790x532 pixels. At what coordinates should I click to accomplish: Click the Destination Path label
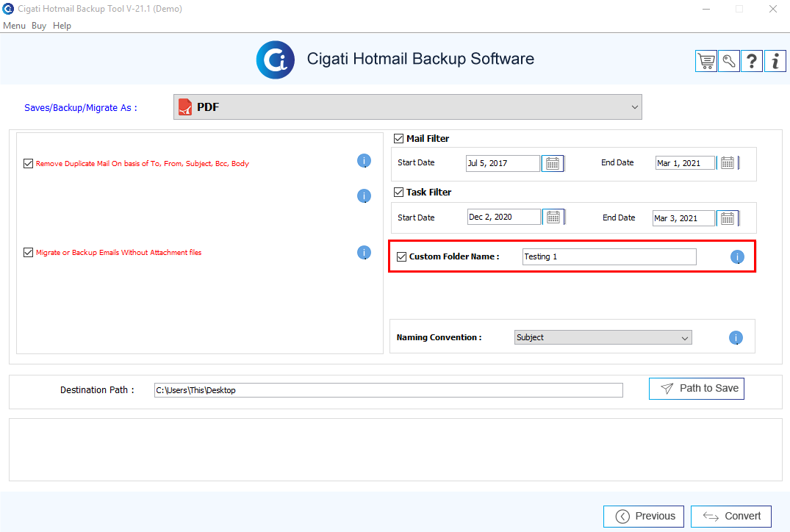tap(97, 390)
